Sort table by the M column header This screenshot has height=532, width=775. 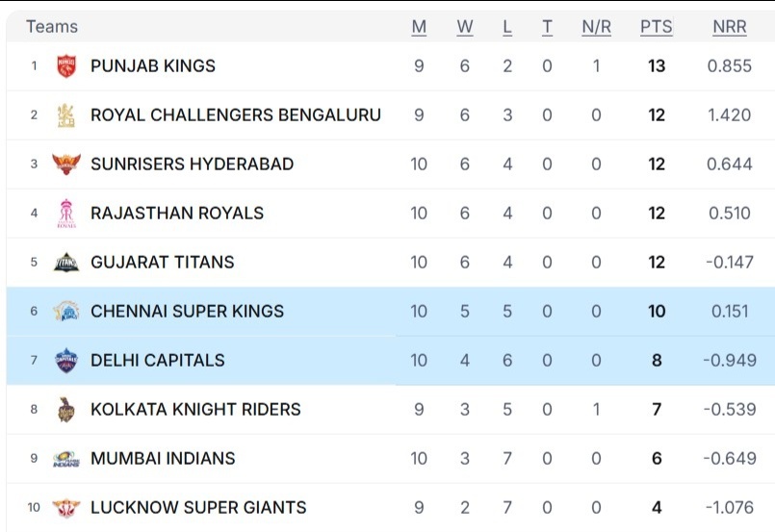(419, 27)
